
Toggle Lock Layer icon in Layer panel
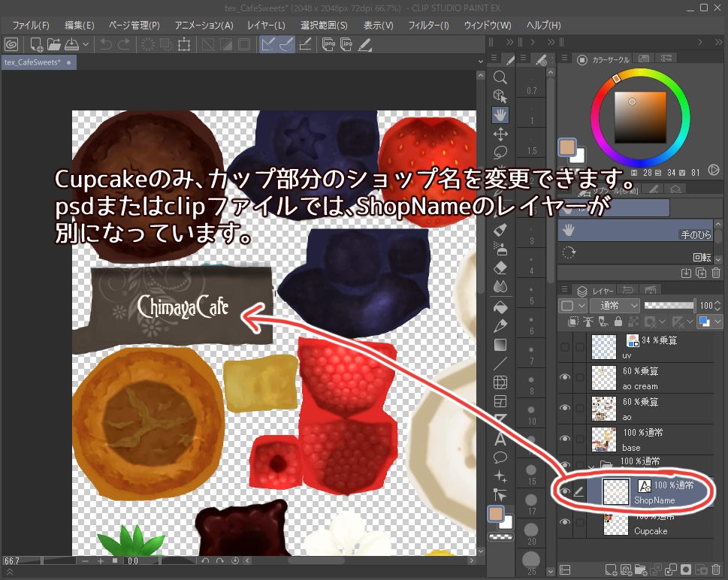pos(618,322)
